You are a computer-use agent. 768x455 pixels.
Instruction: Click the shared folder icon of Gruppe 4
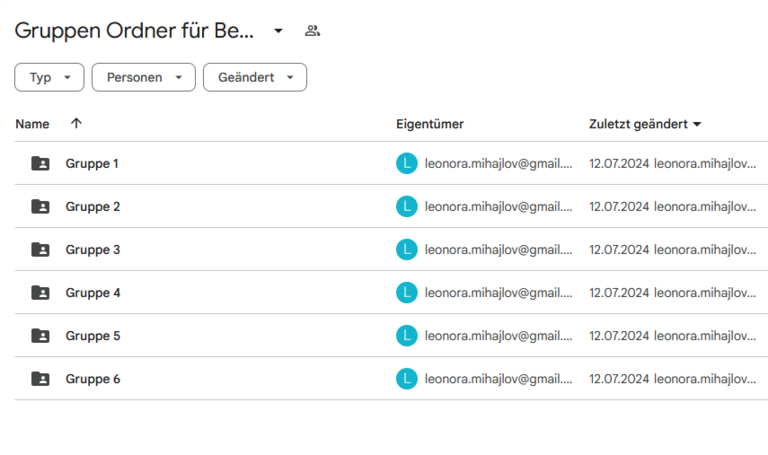click(40, 292)
